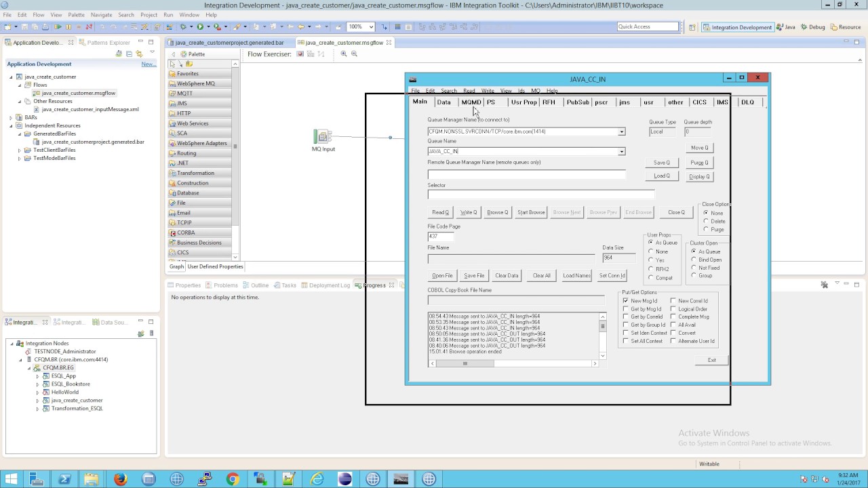Open Chrome from the taskbar

[x=233, y=479]
